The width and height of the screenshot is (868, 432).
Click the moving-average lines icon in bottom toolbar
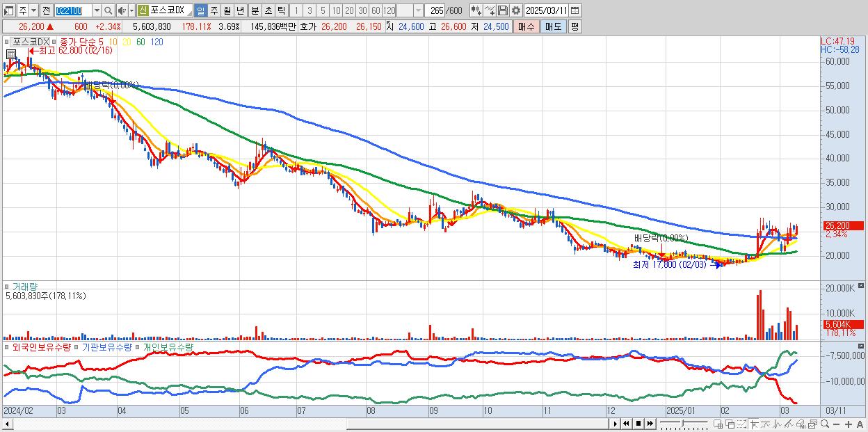tap(766, 424)
